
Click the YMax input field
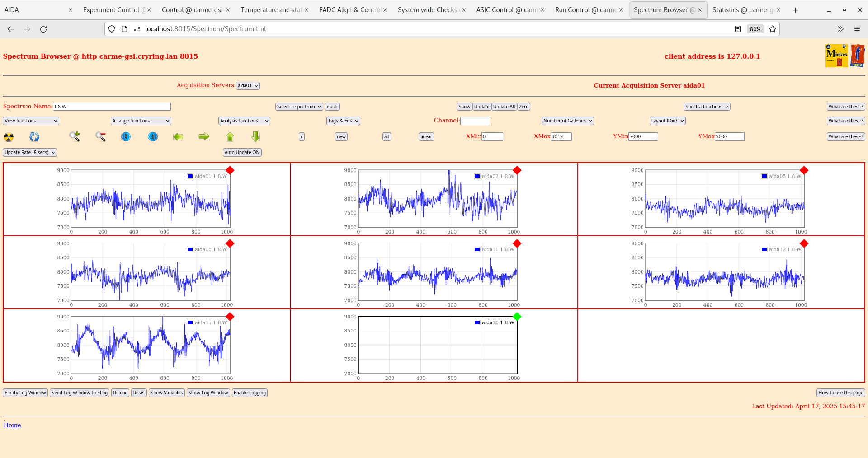(729, 137)
